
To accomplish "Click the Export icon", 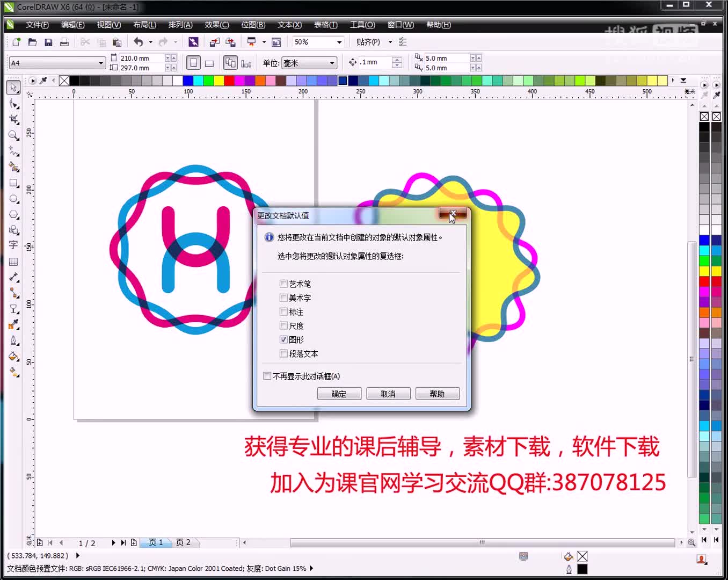I will coord(231,42).
